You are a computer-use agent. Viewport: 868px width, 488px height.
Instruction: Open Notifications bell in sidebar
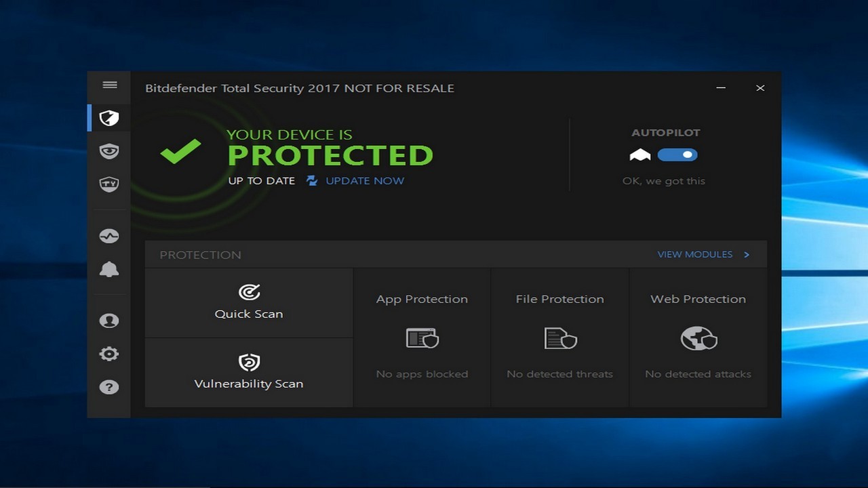tap(109, 269)
